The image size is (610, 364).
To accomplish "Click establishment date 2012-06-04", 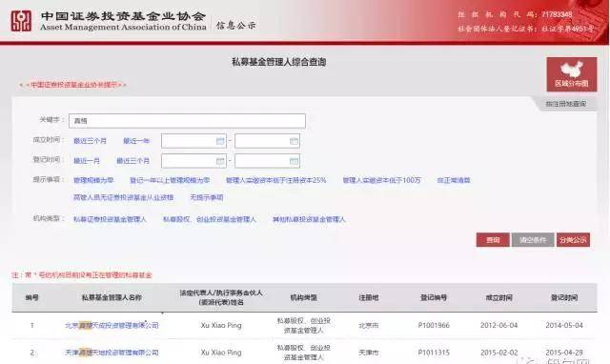I will [498, 326].
